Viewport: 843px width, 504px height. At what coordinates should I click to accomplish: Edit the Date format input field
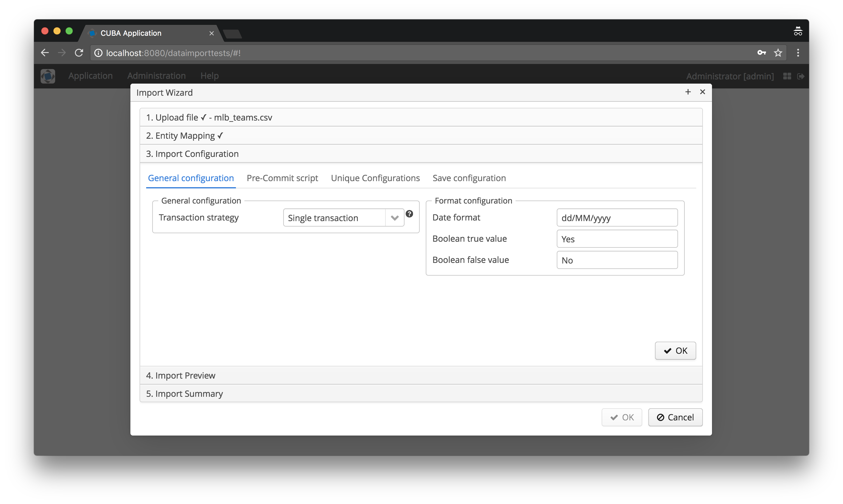[617, 217]
